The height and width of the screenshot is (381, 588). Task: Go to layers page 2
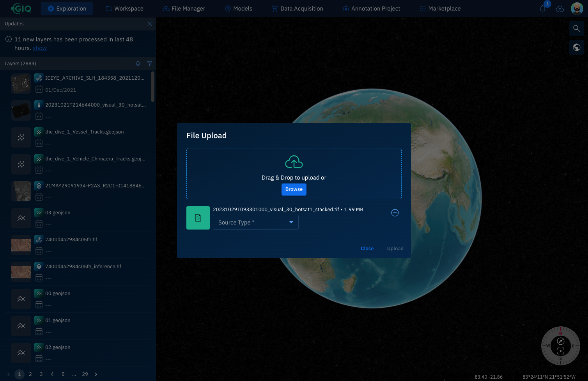pyautogui.click(x=30, y=374)
